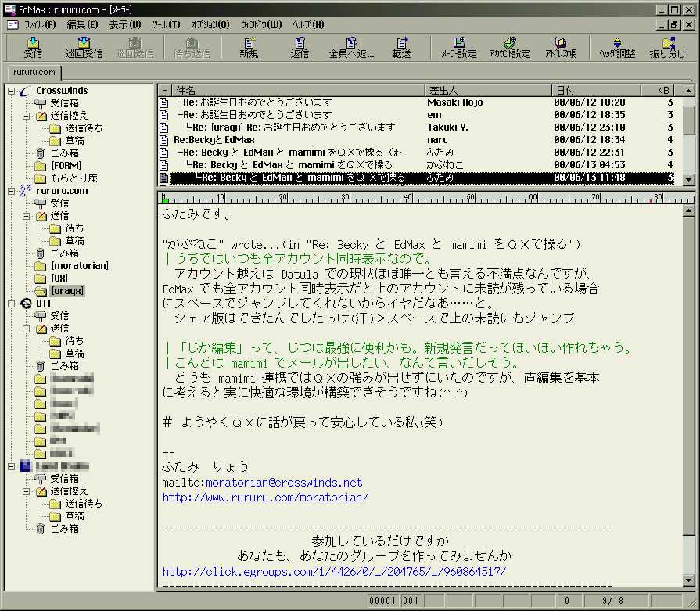
Task: Open アカウント設定 (Account settings) toolbar icon
Action: coord(509,48)
